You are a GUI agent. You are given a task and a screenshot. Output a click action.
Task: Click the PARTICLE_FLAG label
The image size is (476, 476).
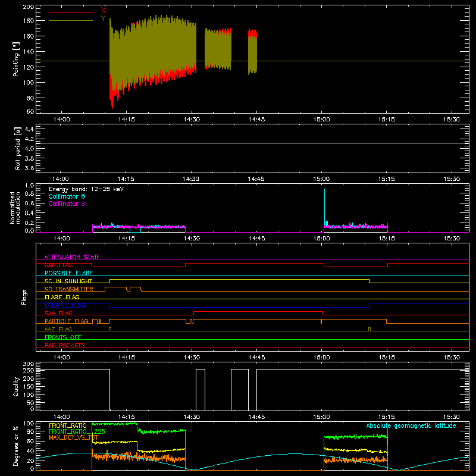point(67,321)
